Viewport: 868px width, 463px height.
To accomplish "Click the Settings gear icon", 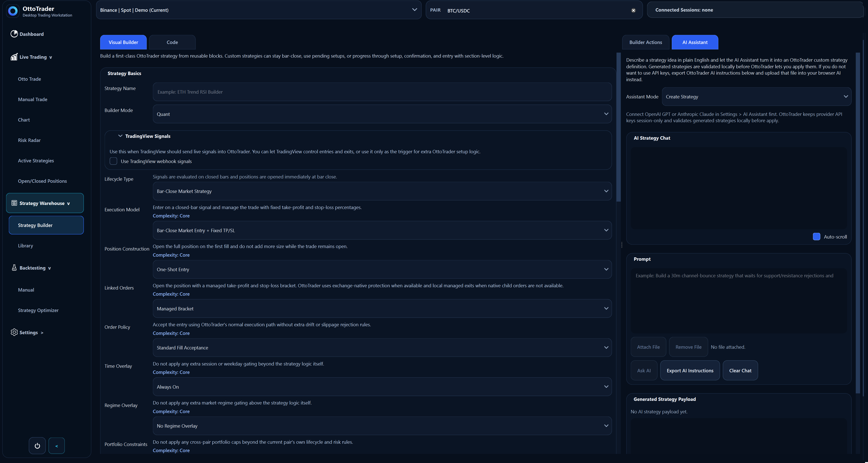I will [x=14, y=332].
